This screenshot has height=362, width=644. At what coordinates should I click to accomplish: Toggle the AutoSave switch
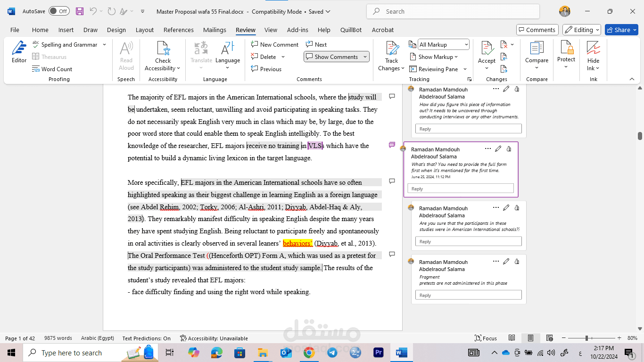59,11
